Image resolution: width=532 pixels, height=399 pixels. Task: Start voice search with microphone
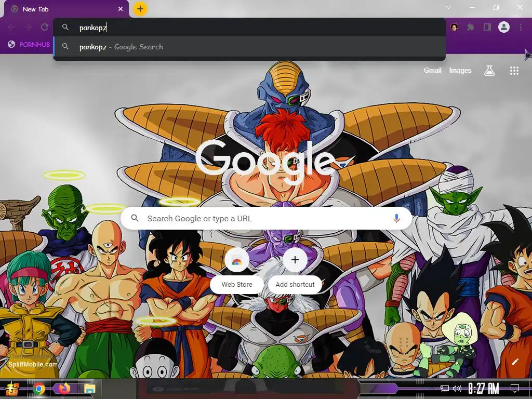pos(396,219)
